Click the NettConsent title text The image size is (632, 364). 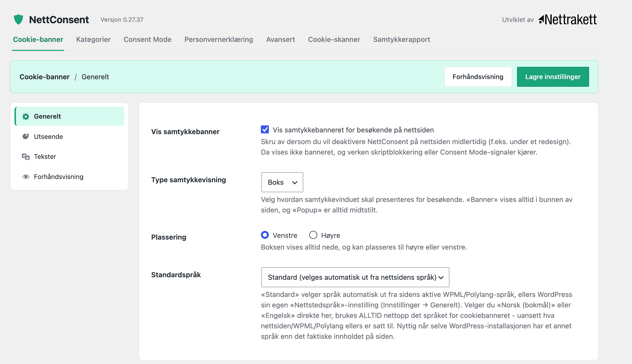pos(59,19)
